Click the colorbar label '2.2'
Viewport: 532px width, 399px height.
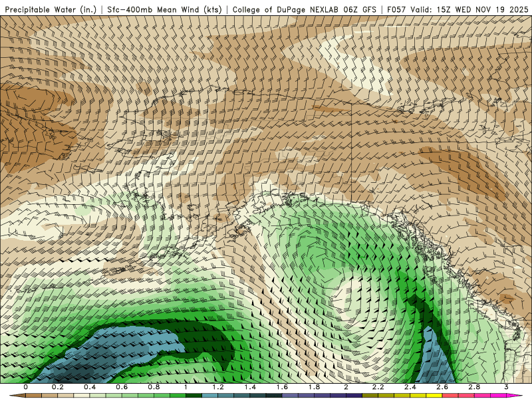(x=378, y=387)
